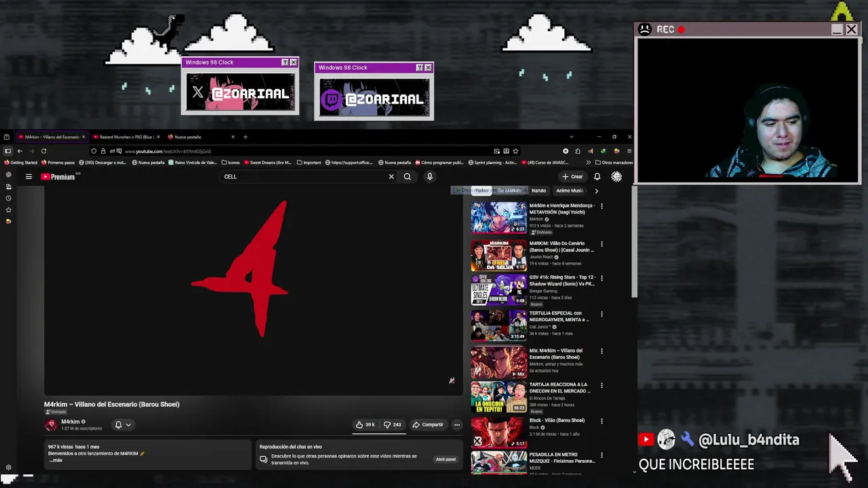
Task: Dislike the video with the thumbs-down 243
Action: pos(393,425)
